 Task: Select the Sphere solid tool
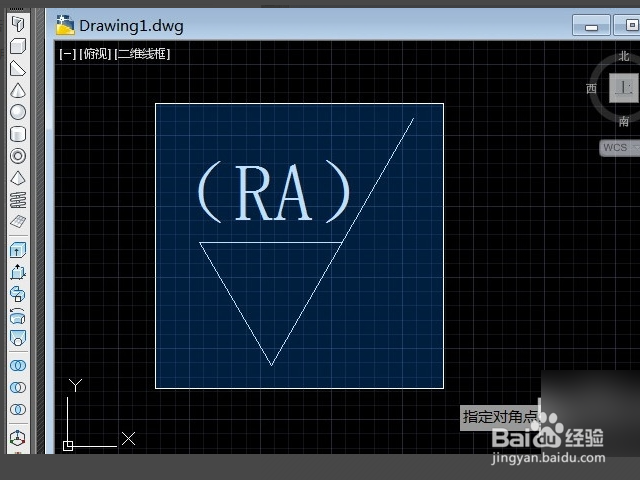coord(18,112)
